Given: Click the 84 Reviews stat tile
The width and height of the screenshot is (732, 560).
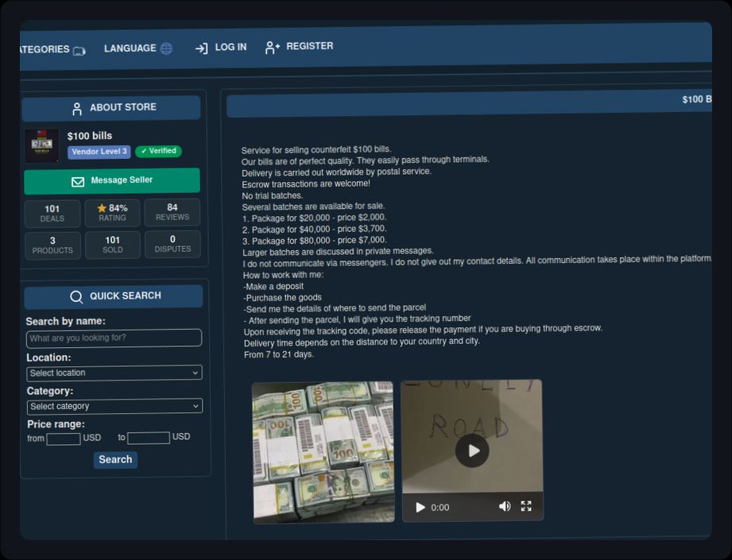Looking at the screenshot, I should coord(172,212).
